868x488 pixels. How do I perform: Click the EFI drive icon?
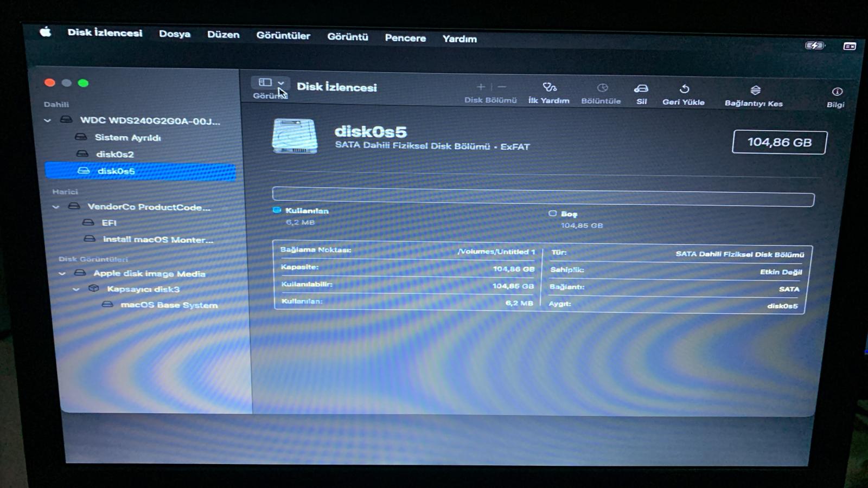click(x=88, y=222)
